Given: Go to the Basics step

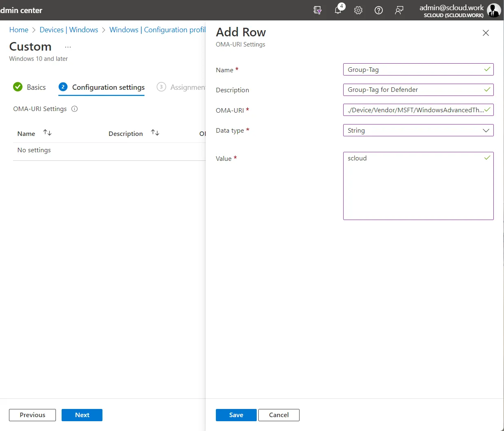Looking at the screenshot, I should 29,87.
